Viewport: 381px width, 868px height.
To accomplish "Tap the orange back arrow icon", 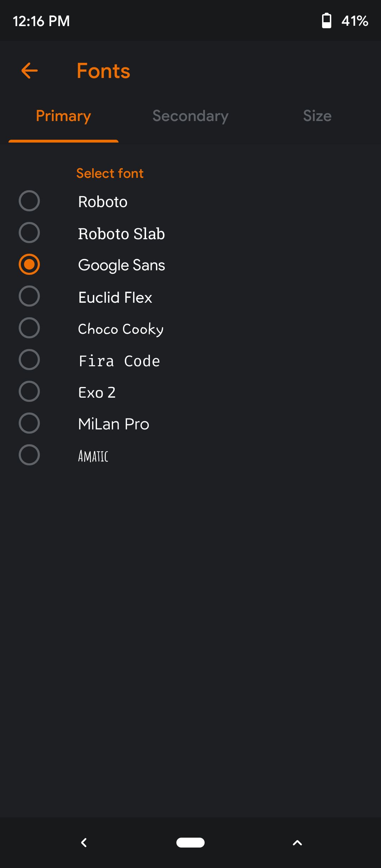I will pyautogui.click(x=30, y=71).
